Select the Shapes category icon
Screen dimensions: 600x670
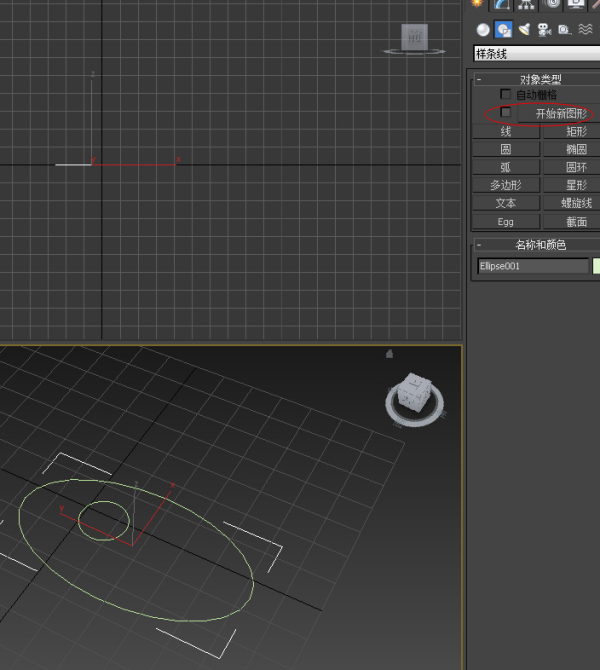[503, 29]
